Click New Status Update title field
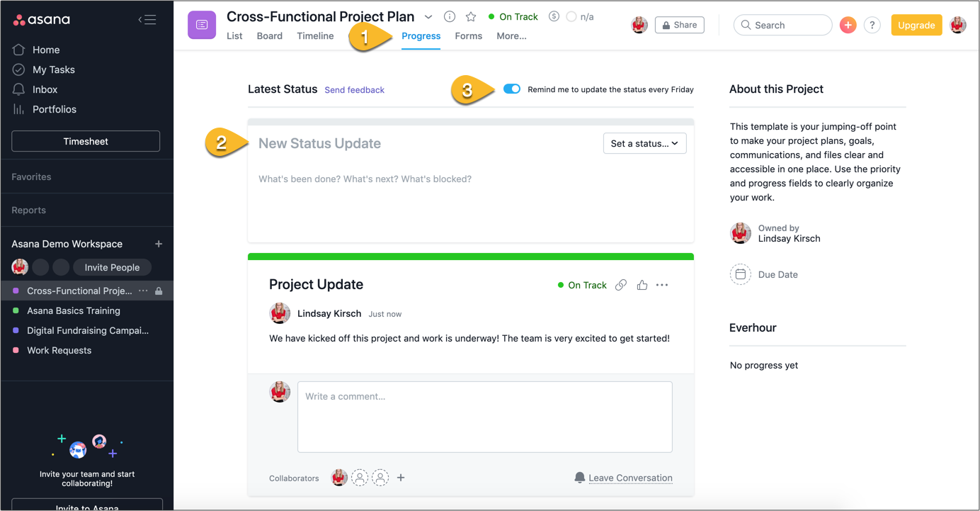The width and height of the screenshot is (980, 511). (319, 143)
